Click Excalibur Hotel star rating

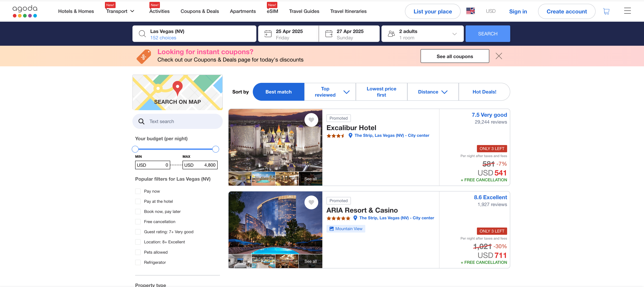tap(335, 136)
